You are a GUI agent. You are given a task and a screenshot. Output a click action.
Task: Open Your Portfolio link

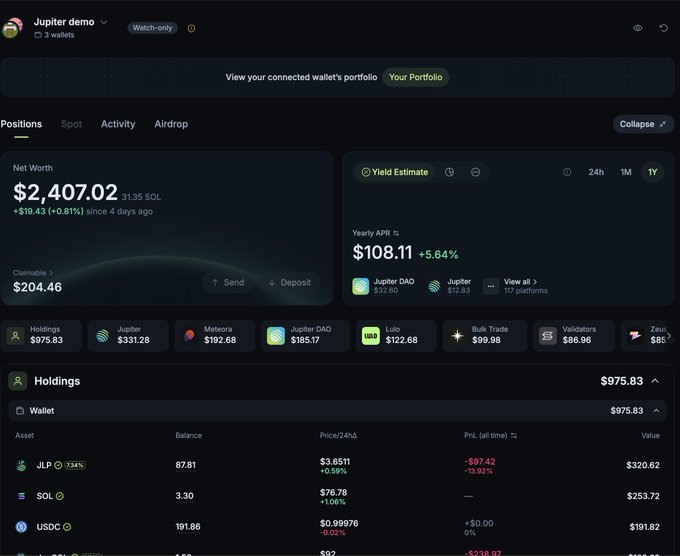coord(415,77)
